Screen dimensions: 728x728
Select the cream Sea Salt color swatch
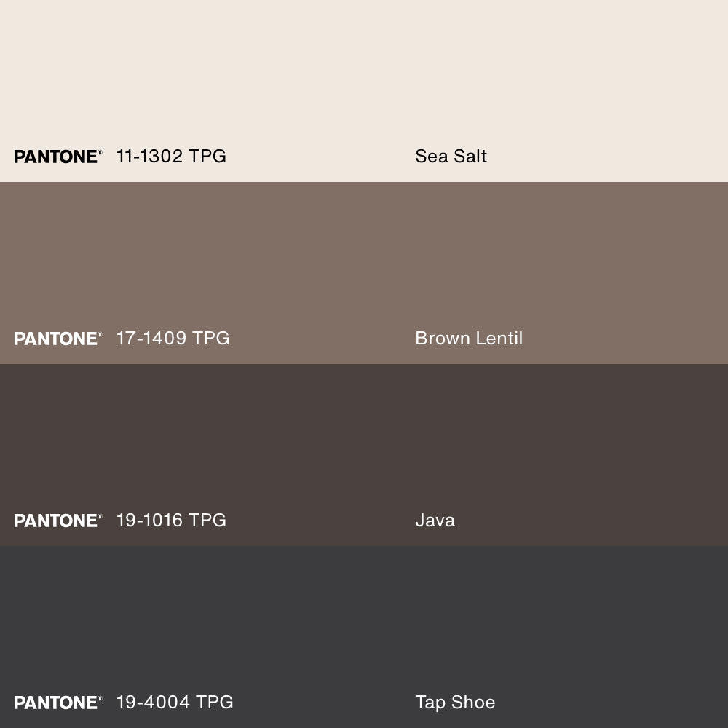(x=364, y=73)
